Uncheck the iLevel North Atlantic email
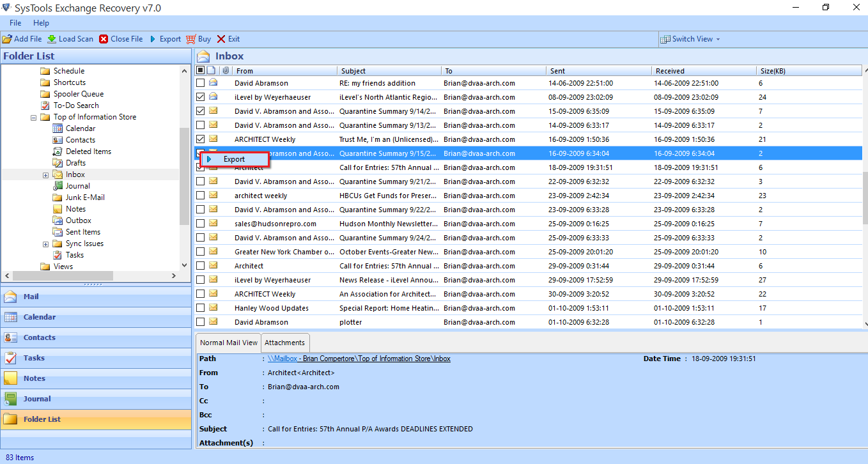The height and width of the screenshot is (464, 868). click(x=201, y=97)
